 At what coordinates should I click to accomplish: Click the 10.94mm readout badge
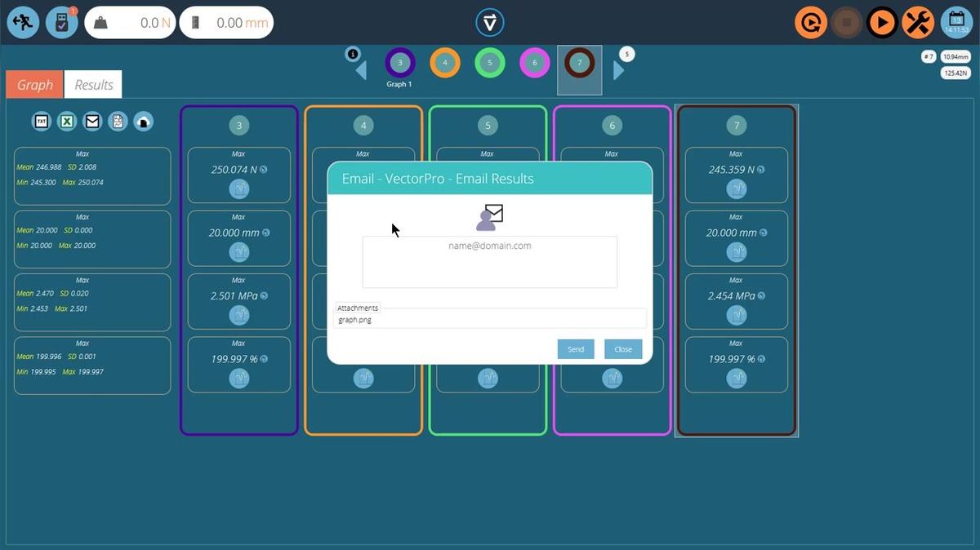[x=955, y=56]
